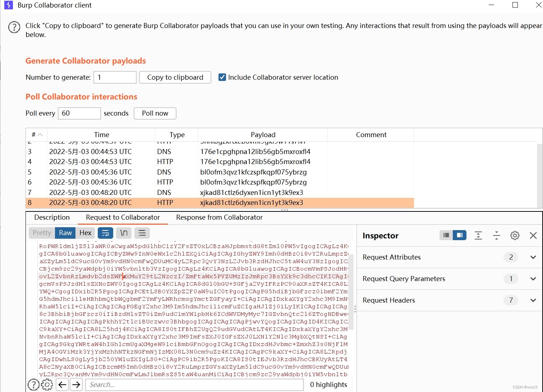Switch Inspector to docked-left layout icon
The image size is (543, 392).
(x=446, y=235)
